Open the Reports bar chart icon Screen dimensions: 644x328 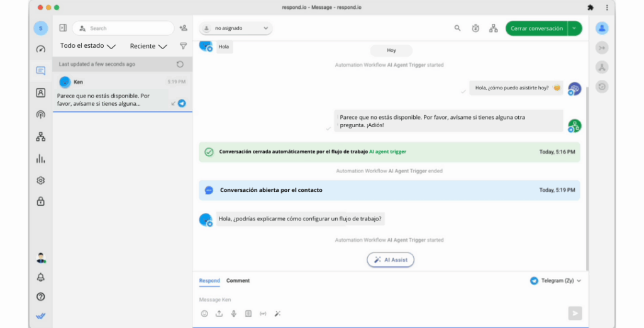pyautogui.click(x=41, y=159)
